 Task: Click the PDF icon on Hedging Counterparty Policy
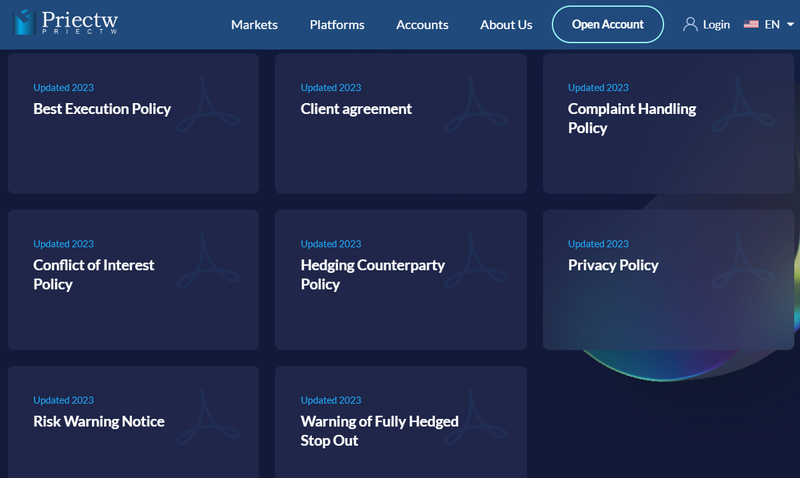pos(476,261)
